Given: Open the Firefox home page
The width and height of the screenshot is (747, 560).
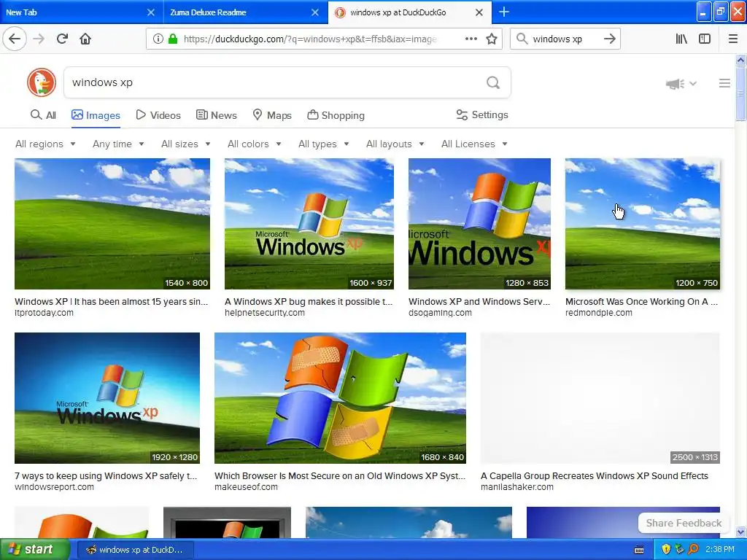Looking at the screenshot, I should pyautogui.click(x=85, y=39).
